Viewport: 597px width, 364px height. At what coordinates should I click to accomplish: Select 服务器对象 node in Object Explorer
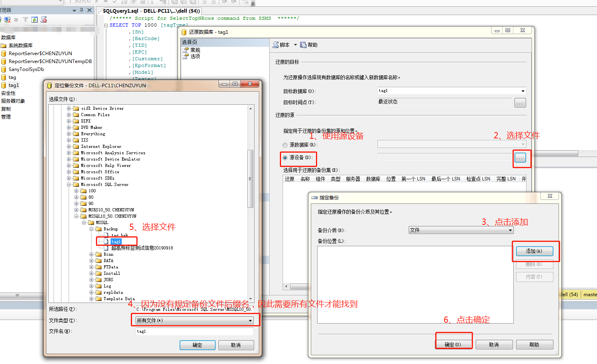coord(13,101)
